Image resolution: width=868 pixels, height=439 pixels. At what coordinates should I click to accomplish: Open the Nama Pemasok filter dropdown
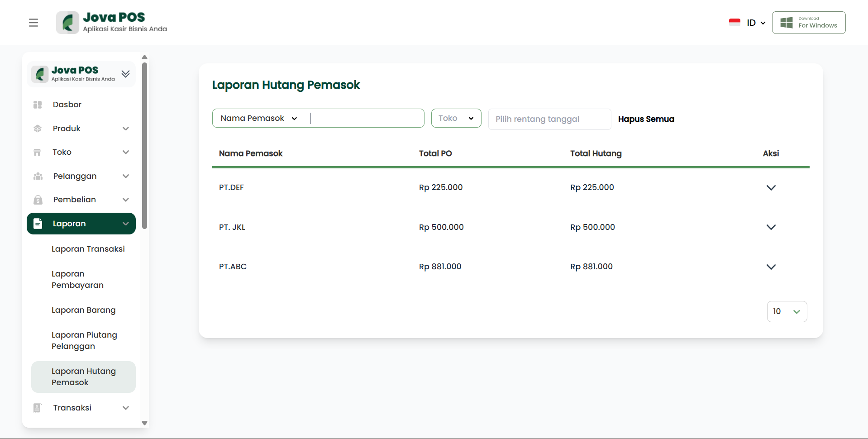[259, 118]
